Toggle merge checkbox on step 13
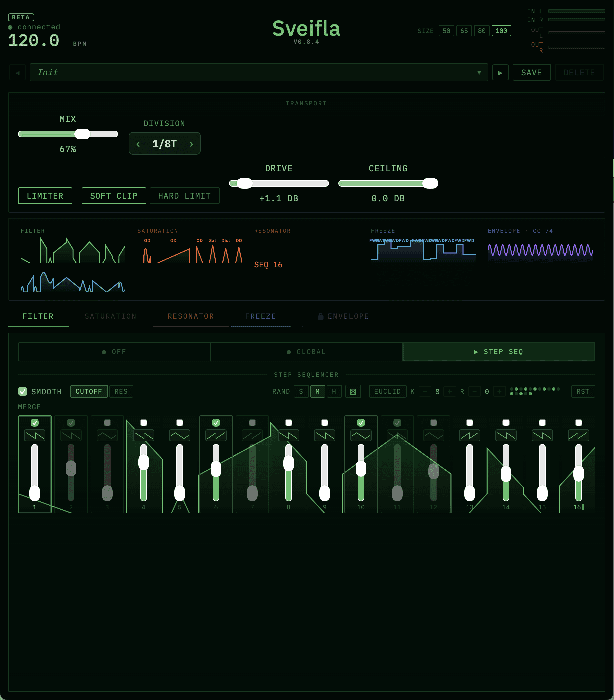This screenshot has width=614, height=700. pos(469,423)
